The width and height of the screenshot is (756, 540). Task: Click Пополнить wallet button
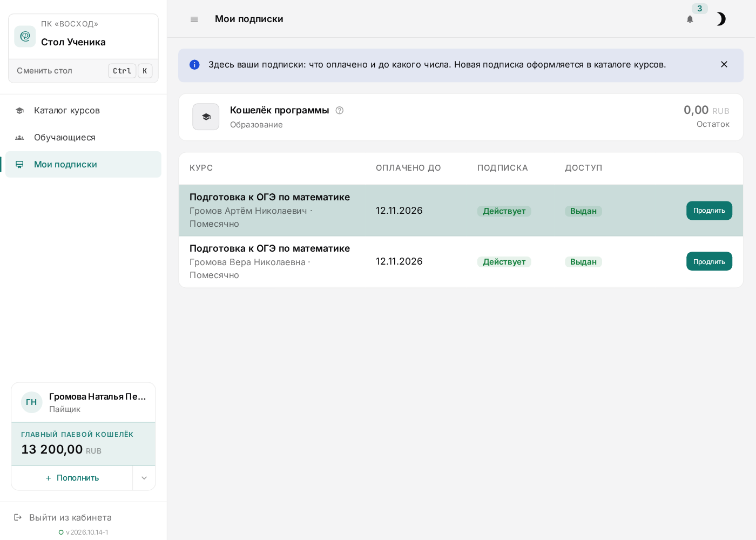(72, 478)
